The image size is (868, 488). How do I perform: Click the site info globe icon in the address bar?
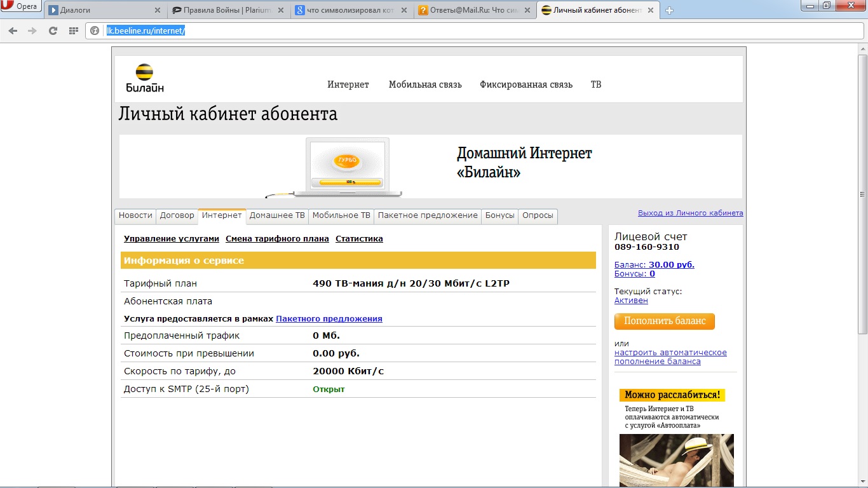click(x=95, y=30)
